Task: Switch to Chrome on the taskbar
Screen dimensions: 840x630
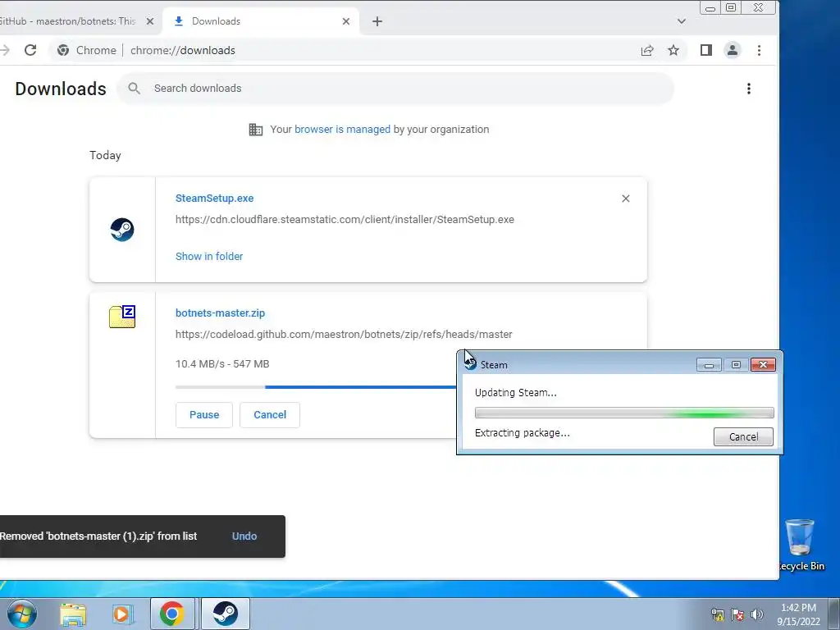Action: pos(171,614)
